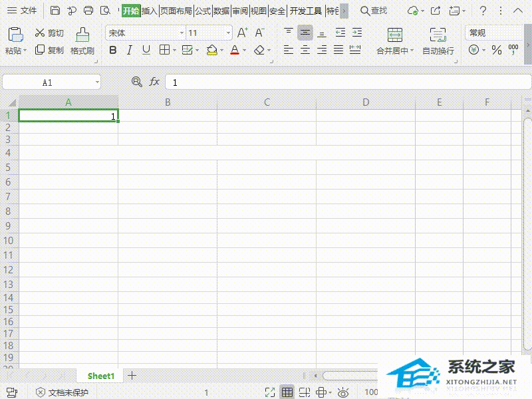
Task: Apply currency format (¥) icon
Action: tap(474, 51)
